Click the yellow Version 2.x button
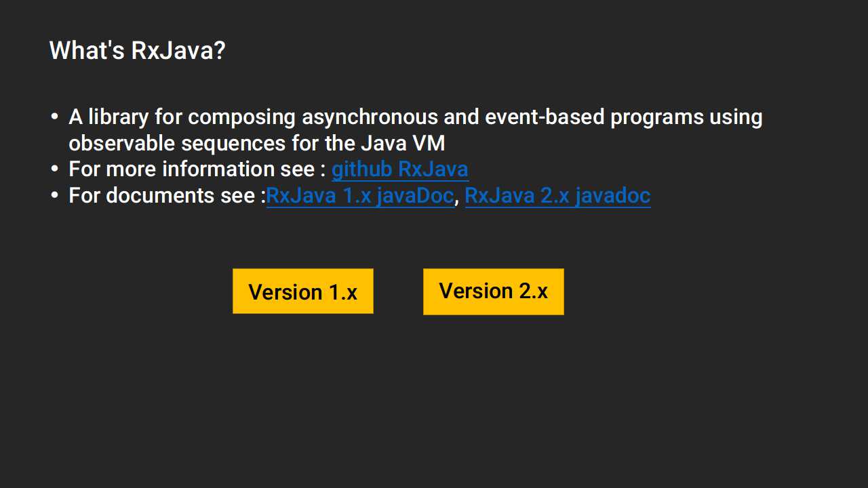This screenshot has width=868, height=488. pyautogui.click(x=494, y=291)
